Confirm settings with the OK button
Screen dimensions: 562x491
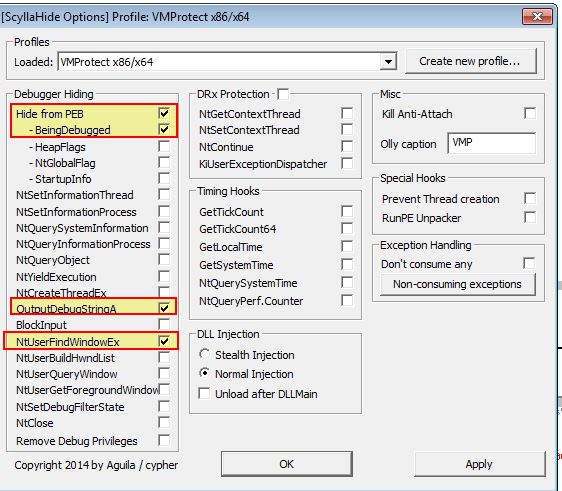287,464
